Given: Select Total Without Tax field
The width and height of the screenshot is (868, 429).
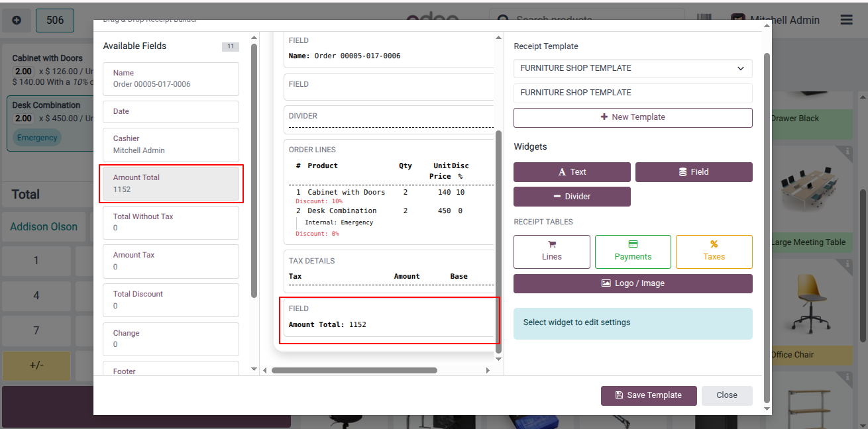Looking at the screenshot, I should [171, 222].
